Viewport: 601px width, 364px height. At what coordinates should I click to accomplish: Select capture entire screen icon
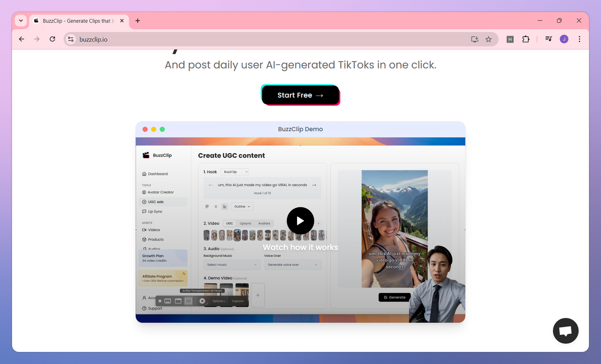point(168,301)
